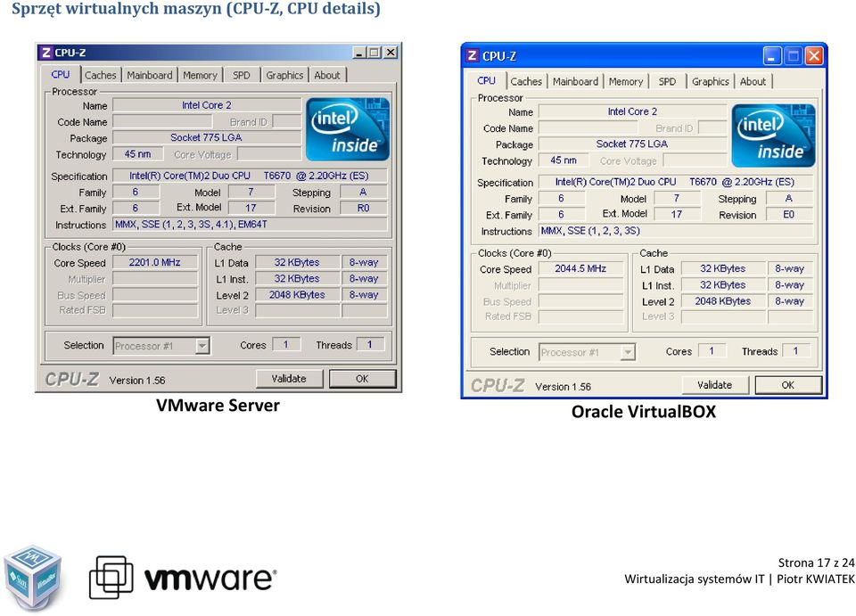Click Level 2 2048 KBytes in VMware window
Viewport: 856px width, 616px height.
pos(298,295)
